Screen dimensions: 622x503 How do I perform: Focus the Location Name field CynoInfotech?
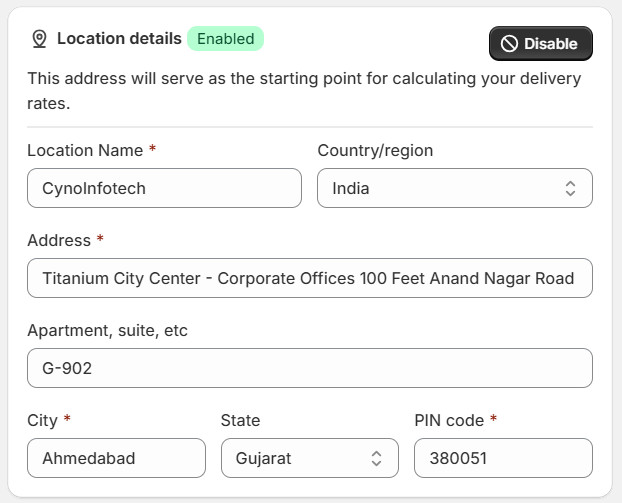[164, 188]
